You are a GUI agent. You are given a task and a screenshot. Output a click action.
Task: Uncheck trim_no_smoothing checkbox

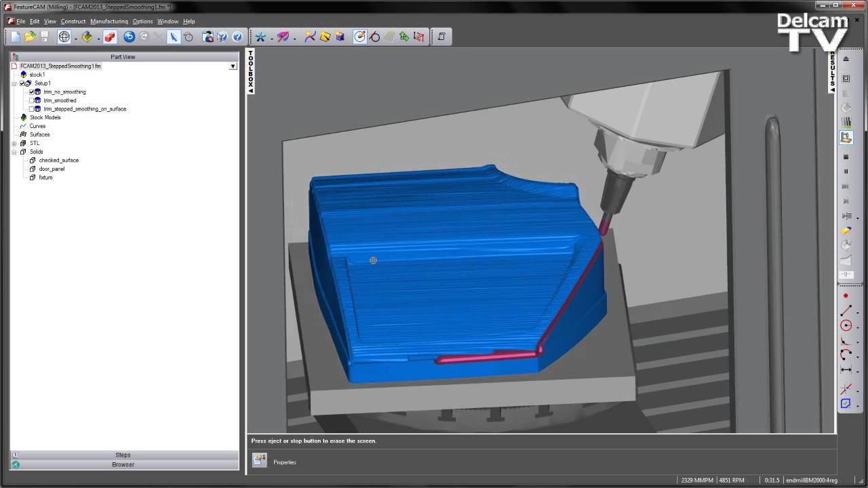[31, 91]
